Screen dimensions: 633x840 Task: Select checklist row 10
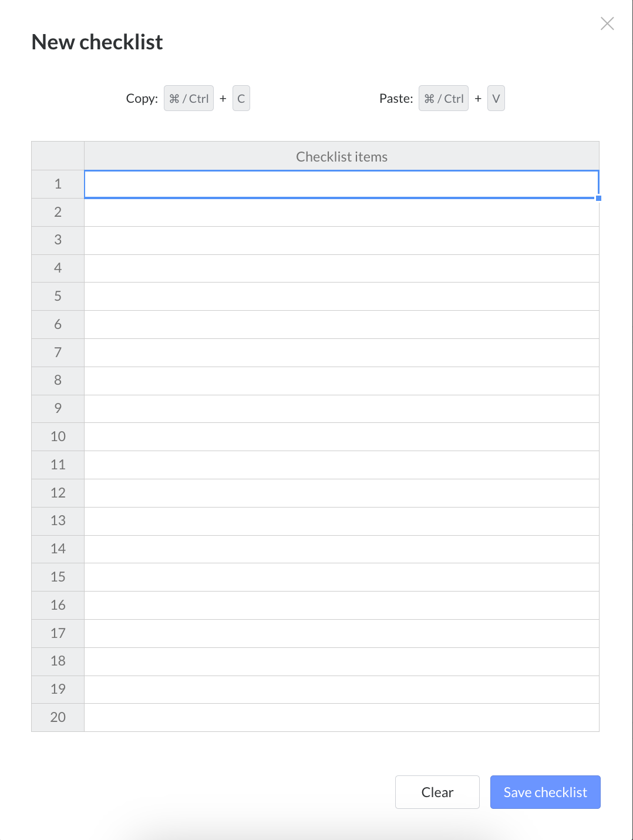[x=341, y=436]
